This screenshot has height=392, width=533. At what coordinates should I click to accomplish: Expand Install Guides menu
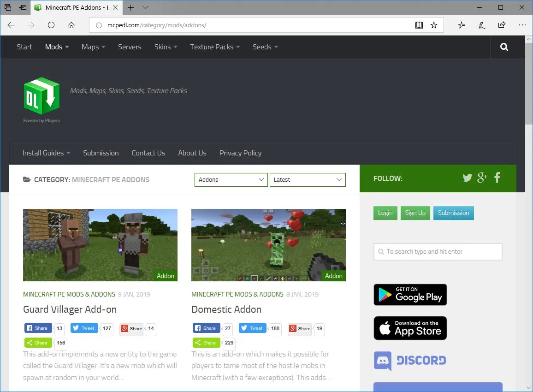[x=46, y=153]
